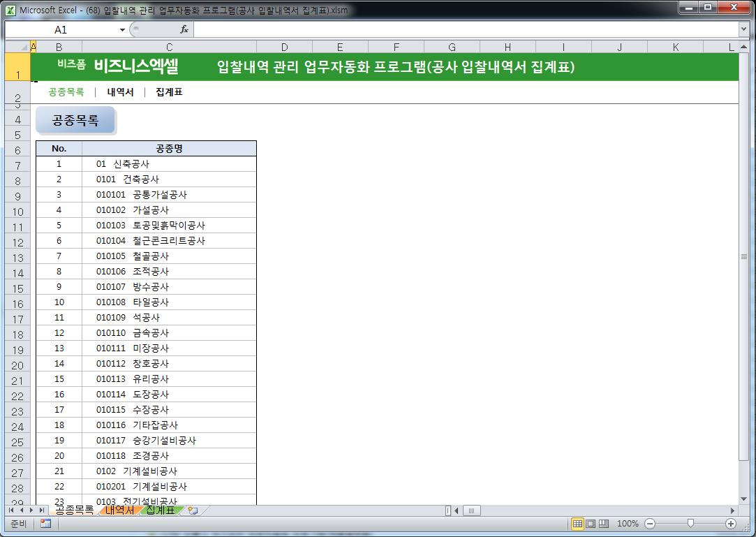Image resolution: width=756 pixels, height=537 pixels.
Task: Select cell '010201 기계설비공사'
Action: (x=169, y=486)
